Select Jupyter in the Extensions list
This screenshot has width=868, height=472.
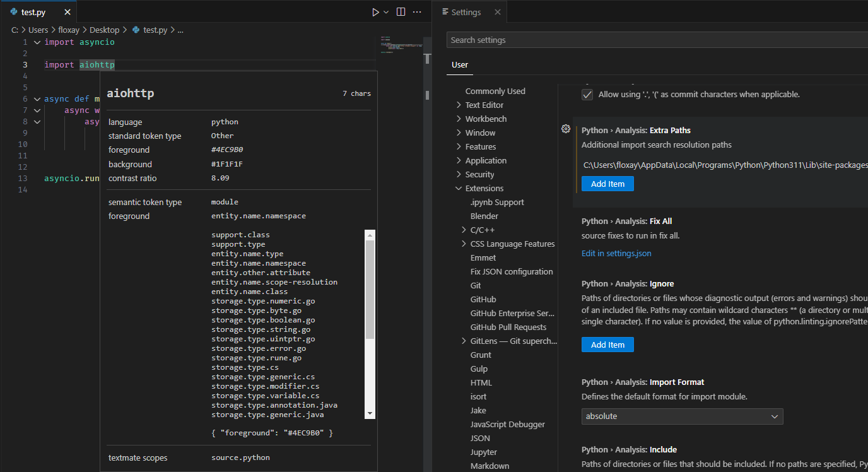pos(483,452)
